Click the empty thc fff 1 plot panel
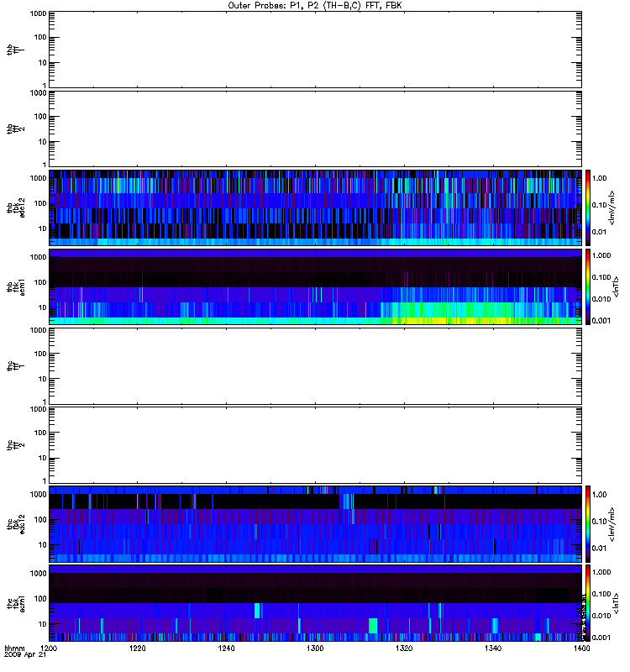This screenshot has height=672, width=630. (316, 366)
